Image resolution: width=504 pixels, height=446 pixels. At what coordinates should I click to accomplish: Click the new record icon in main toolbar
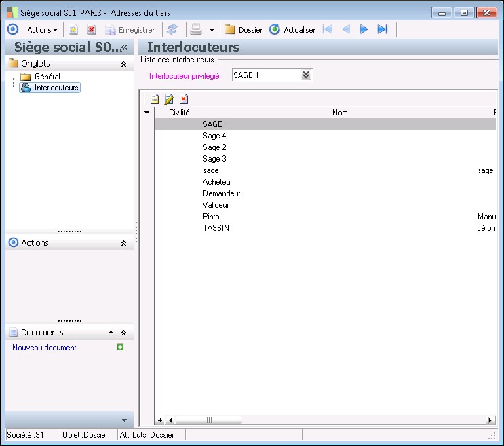point(73,30)
